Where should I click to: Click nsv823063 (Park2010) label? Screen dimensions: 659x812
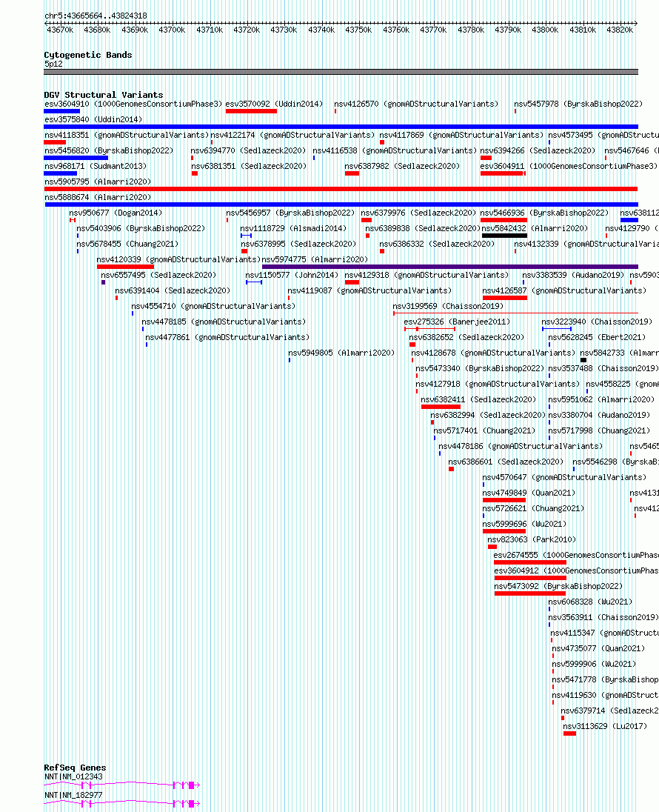click(531, 539)
